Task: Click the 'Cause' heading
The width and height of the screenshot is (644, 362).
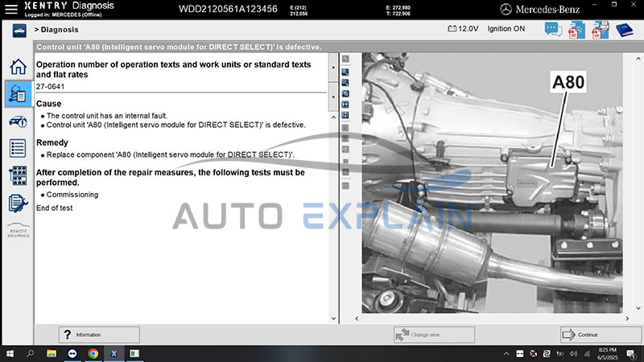Action: click(48, 104)
